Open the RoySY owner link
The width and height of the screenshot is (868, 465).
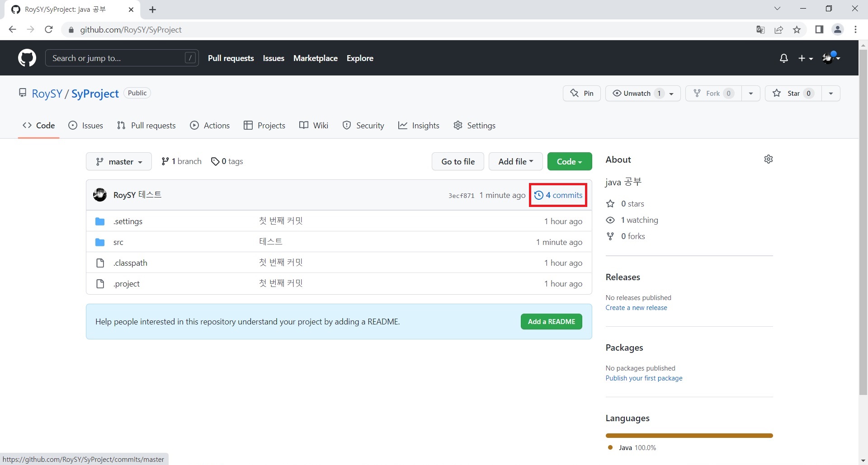pos(47,94)
